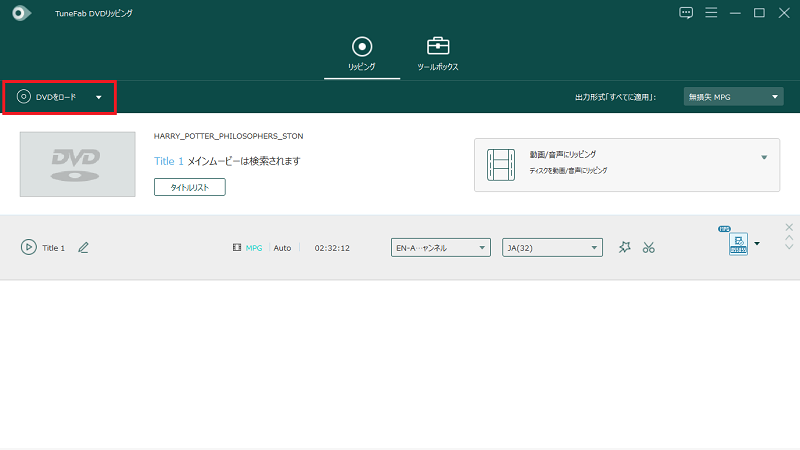
Task: Open the scissors cut tool
Action: 648,247
